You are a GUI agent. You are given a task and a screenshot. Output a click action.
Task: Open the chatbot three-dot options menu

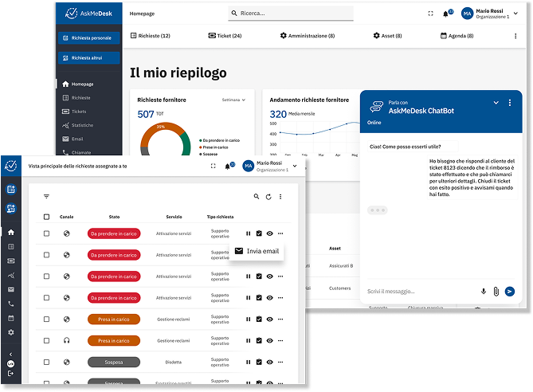pyautogui.click(x=510, y=103)
